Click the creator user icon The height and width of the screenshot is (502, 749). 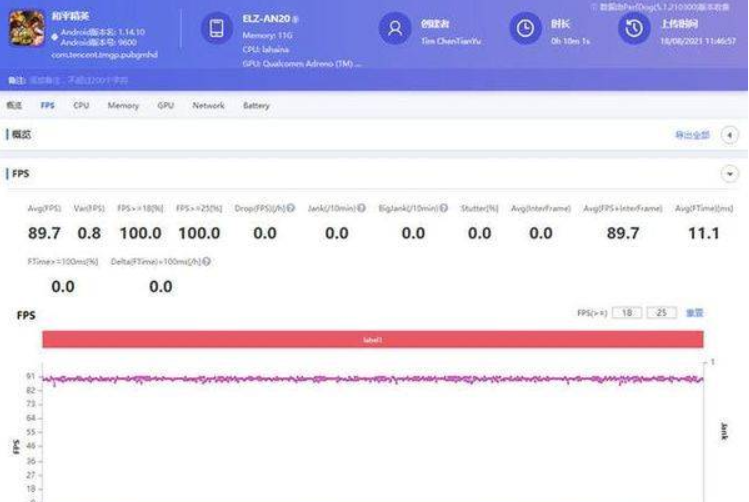point(395,29)
